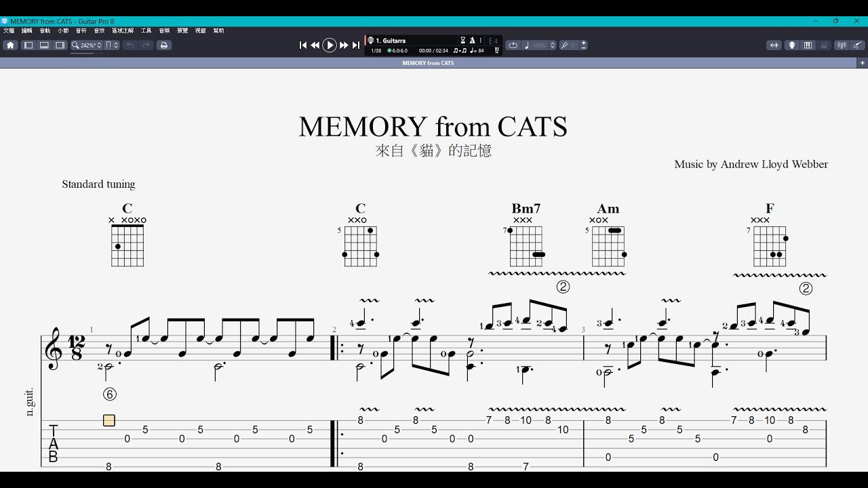This screenshot has width=868, height=488.
Task: Open the 預覽 (View) menu
Action: (182, 30)
